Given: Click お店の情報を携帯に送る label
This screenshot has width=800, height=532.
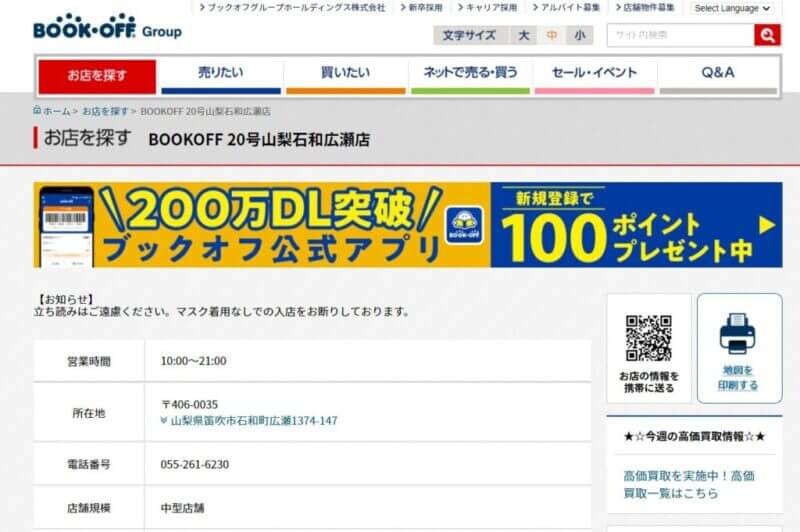Looking at the screenshot, I should pos(649,382).
